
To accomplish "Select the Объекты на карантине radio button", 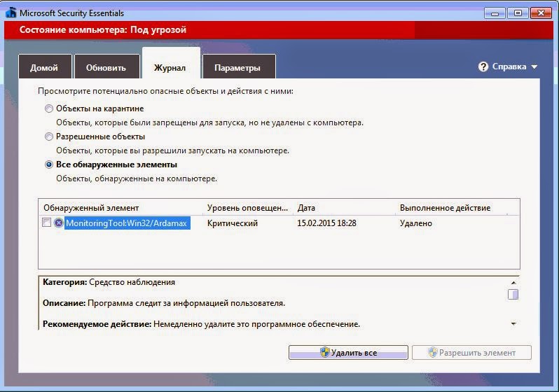I will pos(49,108).
